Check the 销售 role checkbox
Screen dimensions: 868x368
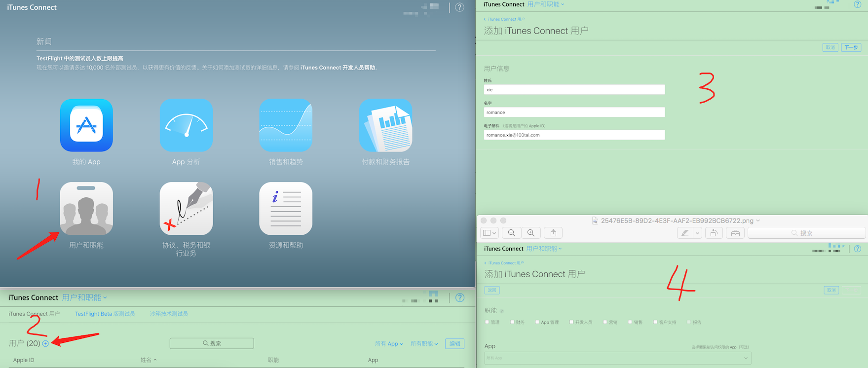click(x=630, y=322)
